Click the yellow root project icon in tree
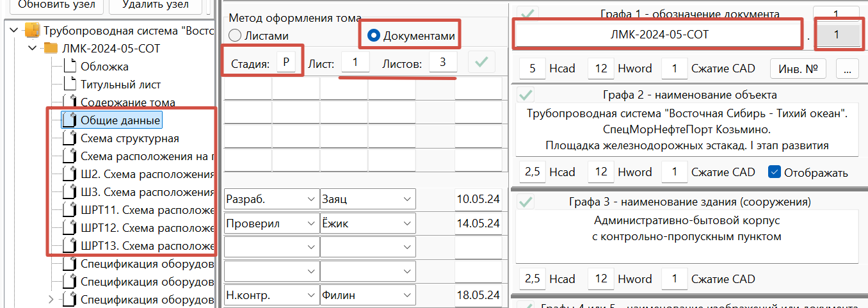 pos(31,30)
